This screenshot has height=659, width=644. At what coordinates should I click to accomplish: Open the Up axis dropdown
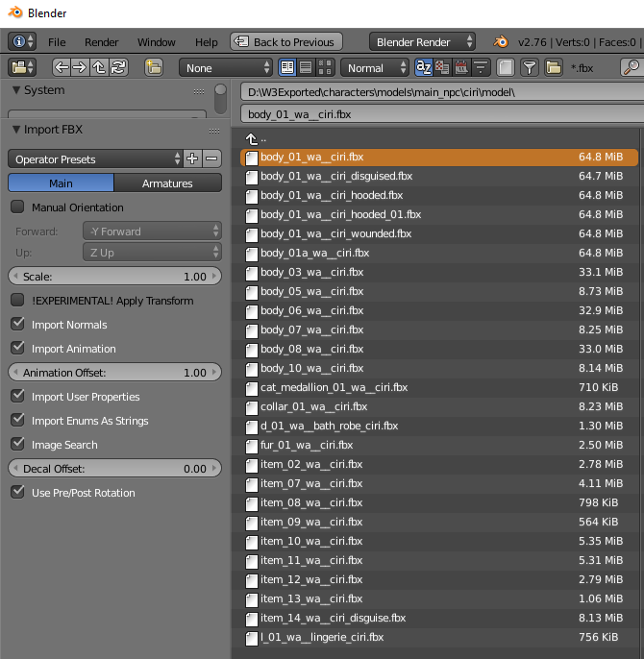[152, 252]
